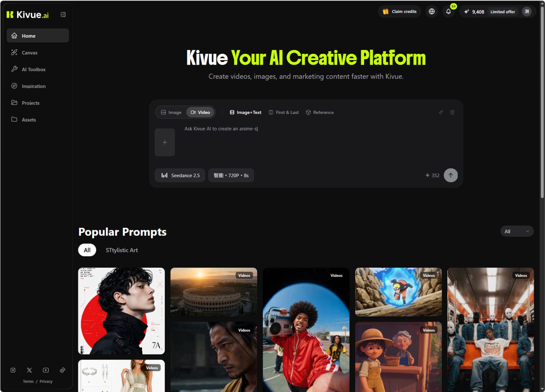Open AI Toolbox in sidebar
The width and height of the screenshot is (545, 392).
point(38,69)
